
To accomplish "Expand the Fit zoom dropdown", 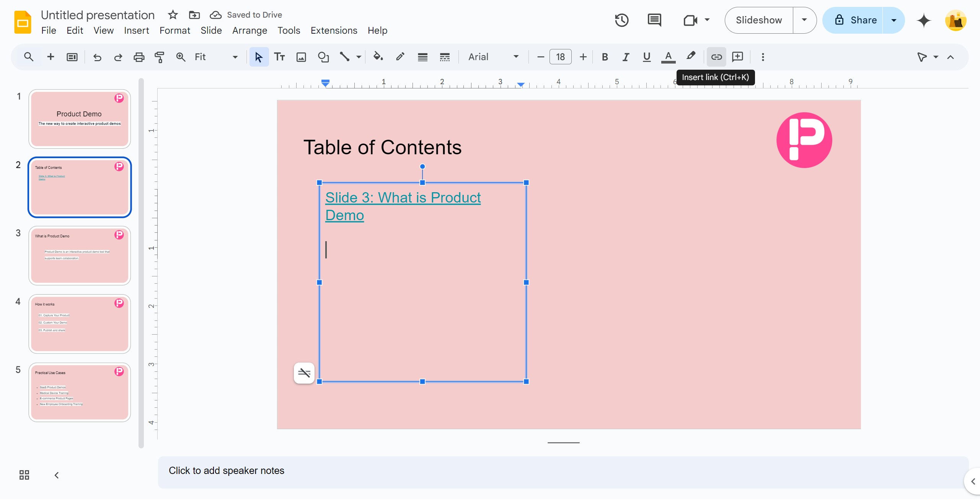I will pyautogui.click(x=216, y=57).
